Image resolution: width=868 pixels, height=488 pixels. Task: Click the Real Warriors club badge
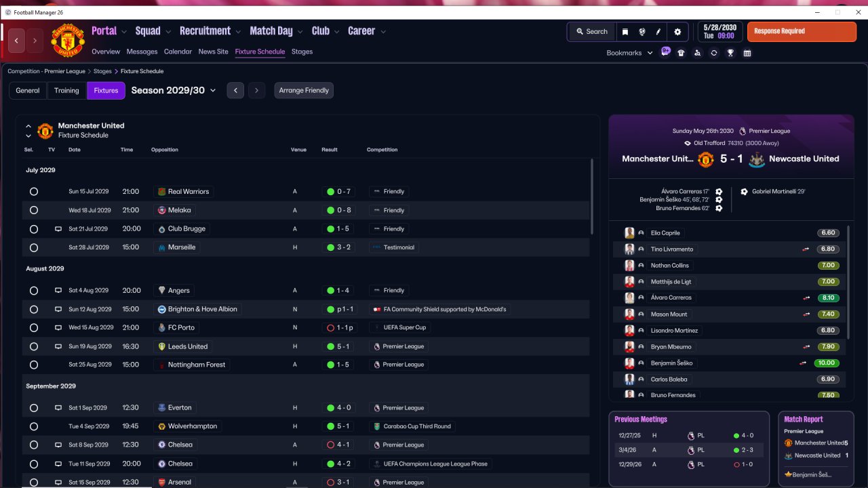[x=161, y=192]
